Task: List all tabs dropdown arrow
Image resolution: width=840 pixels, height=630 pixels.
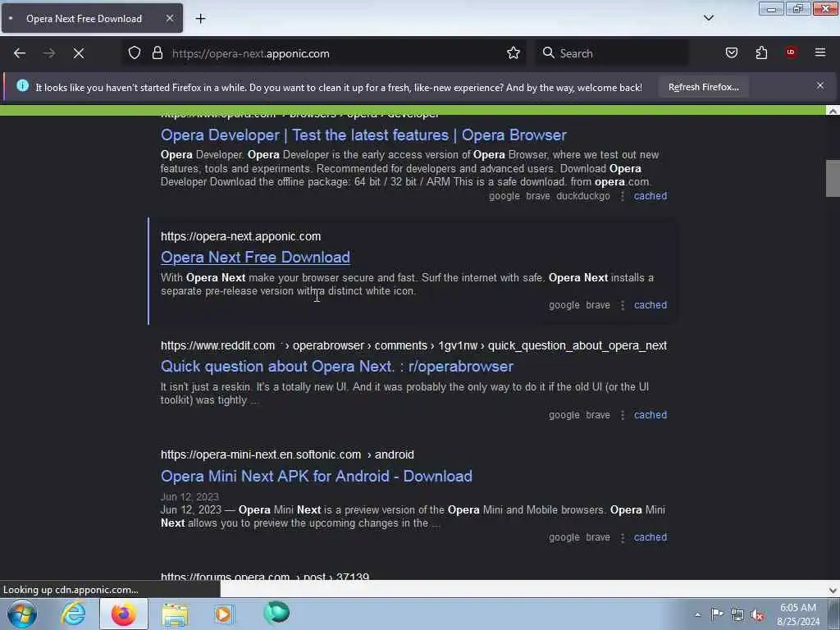Action: [709, 18]
